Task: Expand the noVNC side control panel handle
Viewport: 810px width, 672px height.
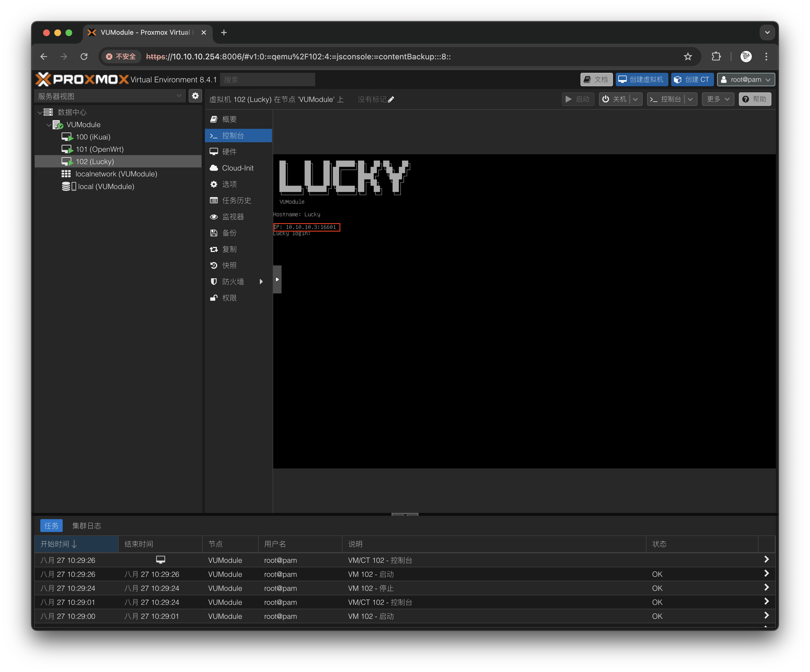Action: tap(277, 279)
